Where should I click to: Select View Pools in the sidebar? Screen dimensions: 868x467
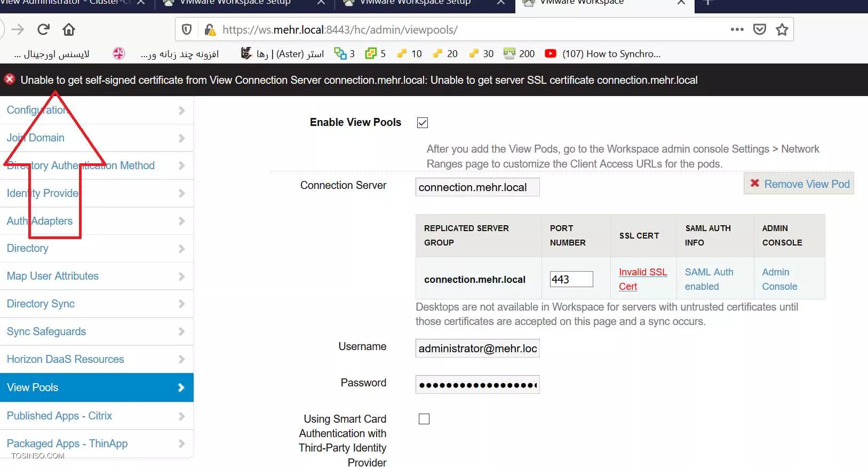97,387
